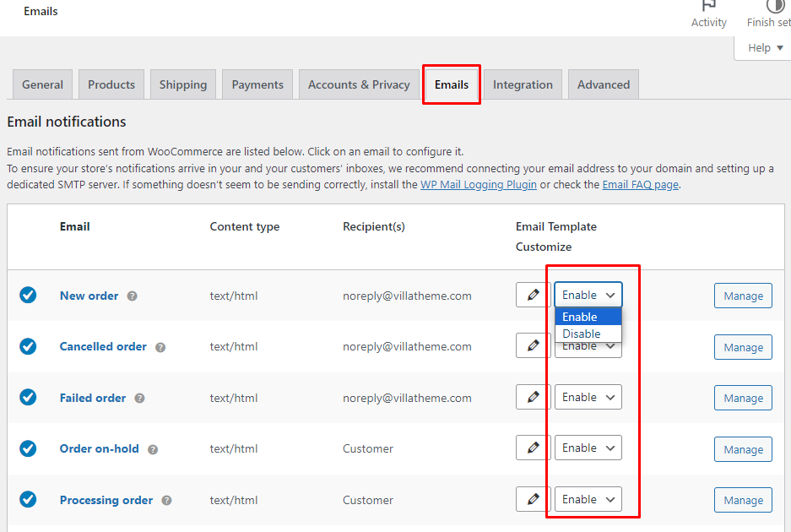Switch to the Shipping tab
The image size is (791, 532).
tap(183, 84)
